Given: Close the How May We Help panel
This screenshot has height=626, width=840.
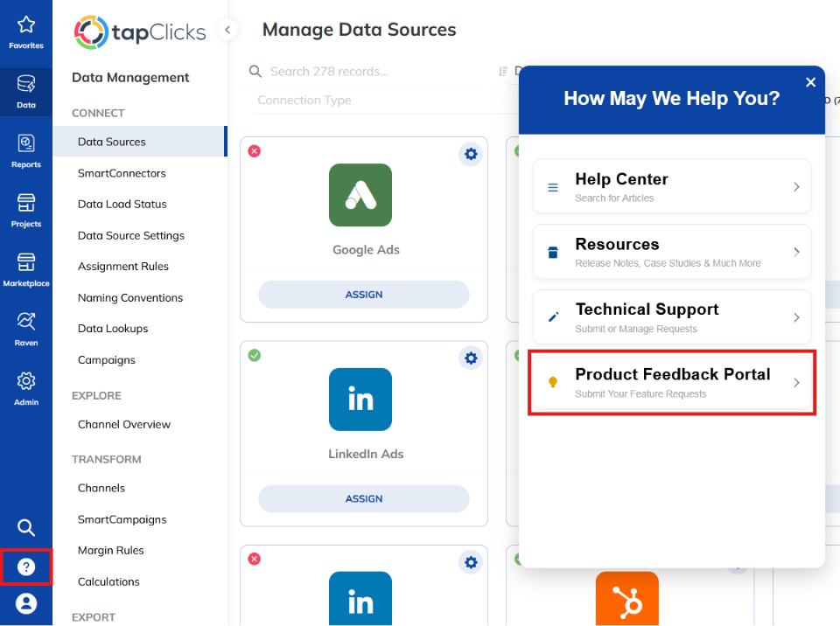Looking at the screenshot, I should [810, 82].
